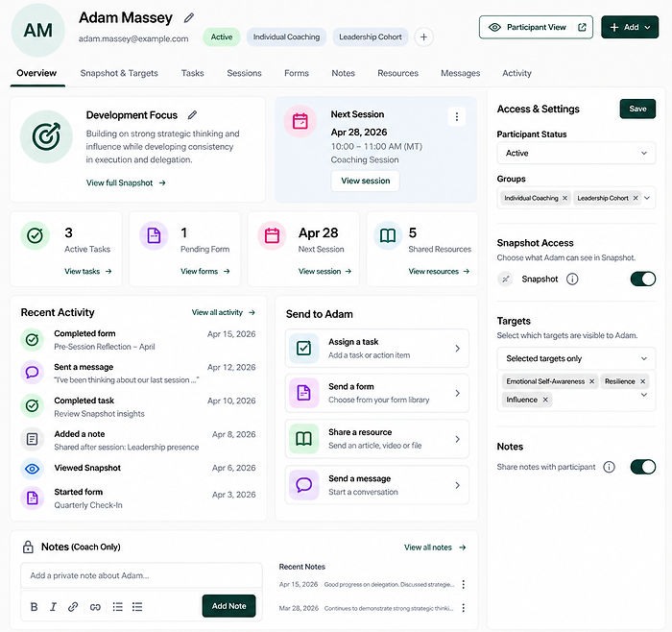Click the Snapshot info icon
The height and width of the screenshot is (632, 672).
point(572,280)
